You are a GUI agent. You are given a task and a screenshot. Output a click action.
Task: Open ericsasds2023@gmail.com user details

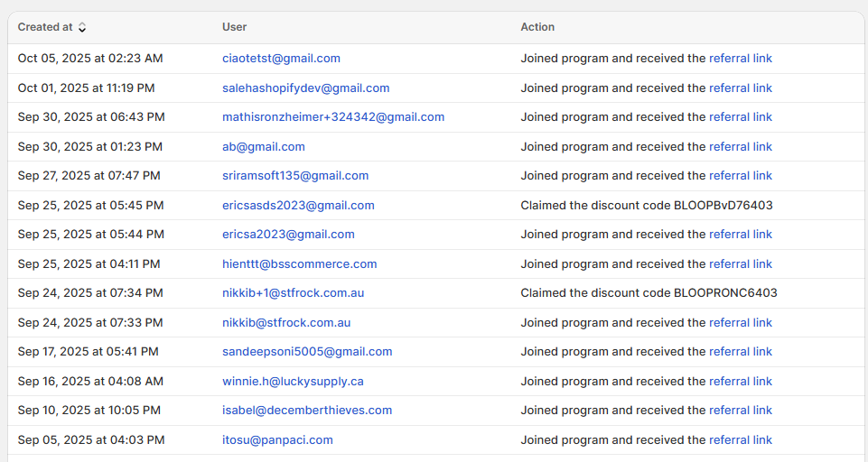coord(298,206)
